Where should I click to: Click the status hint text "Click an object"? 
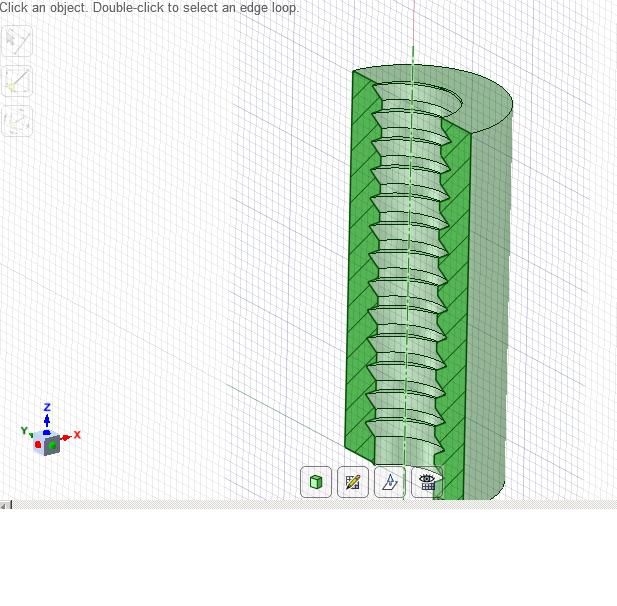pyautogui.click(x=43, y=7)
